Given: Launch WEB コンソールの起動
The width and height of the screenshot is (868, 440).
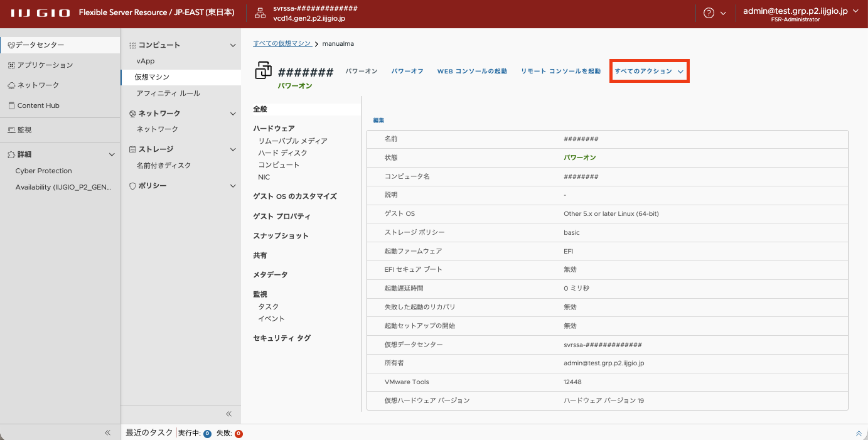Looking at the screenshot, I should (x=472, y=71).
